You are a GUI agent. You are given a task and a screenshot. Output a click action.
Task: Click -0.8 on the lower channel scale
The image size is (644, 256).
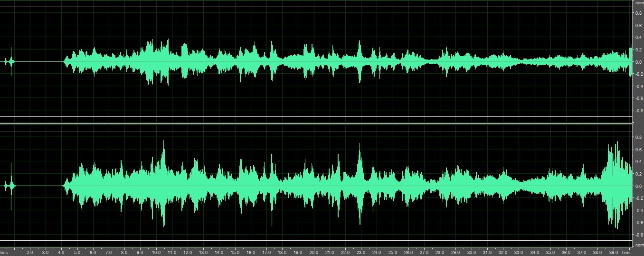pyautogui.click(x=639, y=235)
